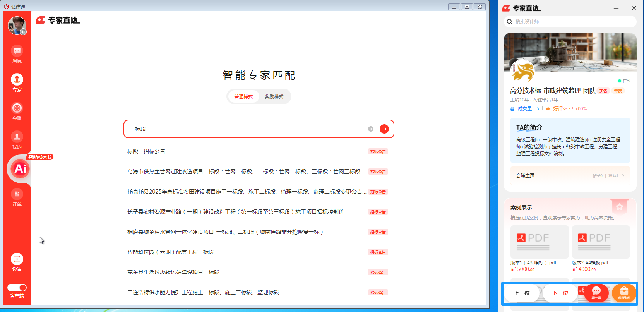
Task: Open result 克东县生活垃圾转运站建设项目一标段
Action: (x=173, y=272)
